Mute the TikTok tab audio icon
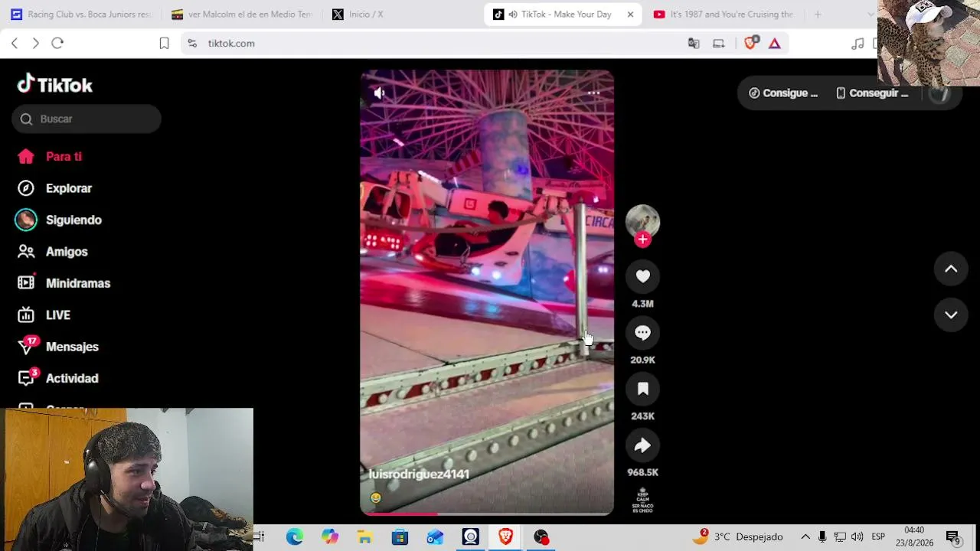 (513, 14)
